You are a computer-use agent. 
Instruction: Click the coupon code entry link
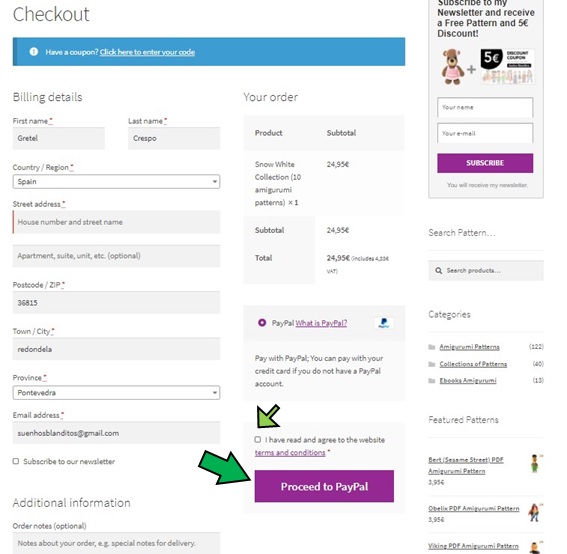tap(147, 52)
